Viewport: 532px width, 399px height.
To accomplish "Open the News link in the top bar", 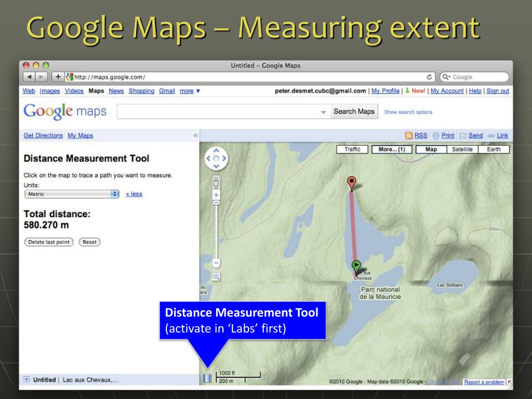I will coord(116,91).
